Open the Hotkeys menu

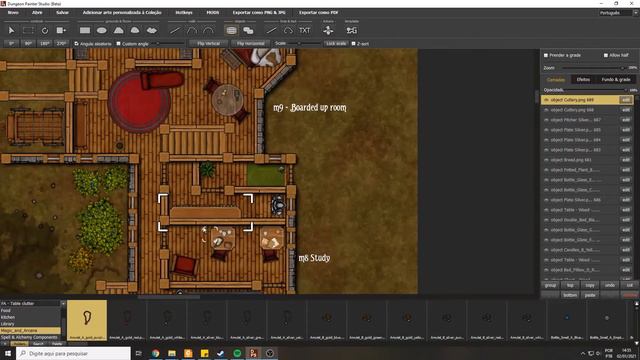(x=184, y=13)
